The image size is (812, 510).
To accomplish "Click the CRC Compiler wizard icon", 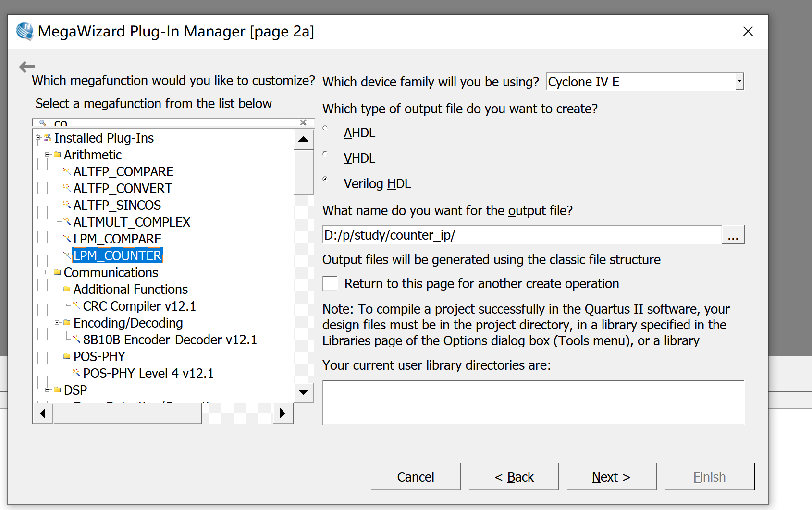I will pyautogui.click(x=76, y=306).
